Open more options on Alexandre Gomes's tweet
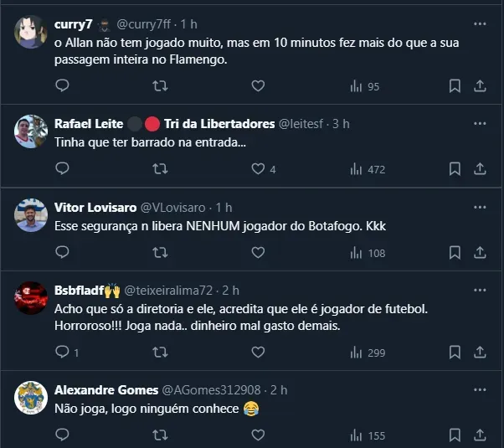Viewport: 504px width, 448px height. click(481, 389)
